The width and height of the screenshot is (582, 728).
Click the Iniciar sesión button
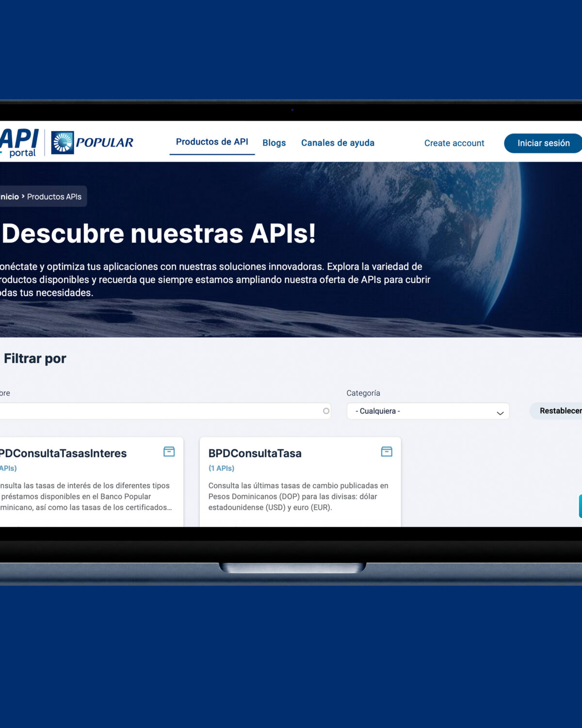pos(543,143)
